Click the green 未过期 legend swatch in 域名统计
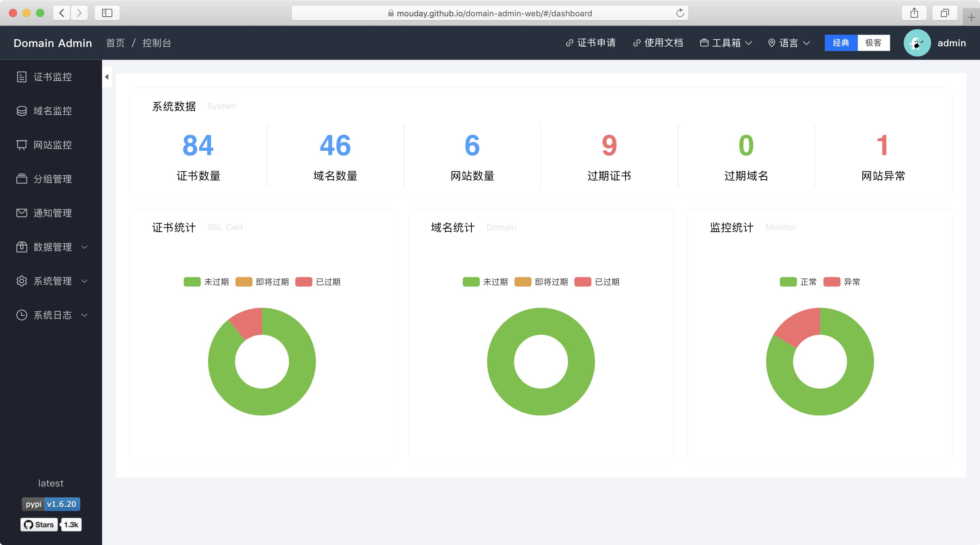The width and height of the screenshot is (980, 545). click(x=471, y=282)
